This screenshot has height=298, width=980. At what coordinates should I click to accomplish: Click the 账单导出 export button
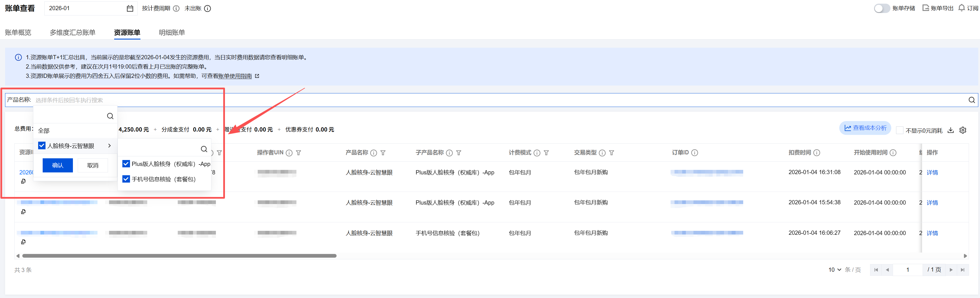[938, 8]
